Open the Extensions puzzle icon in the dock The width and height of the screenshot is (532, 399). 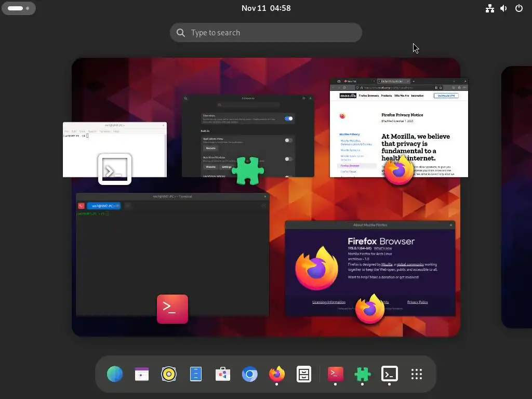tap(362, 374)
